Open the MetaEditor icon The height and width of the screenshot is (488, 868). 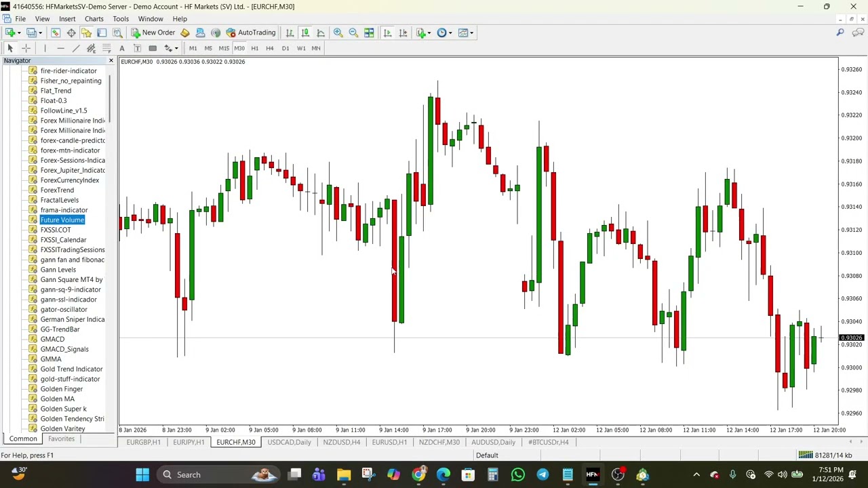click(x=184, y=33)
